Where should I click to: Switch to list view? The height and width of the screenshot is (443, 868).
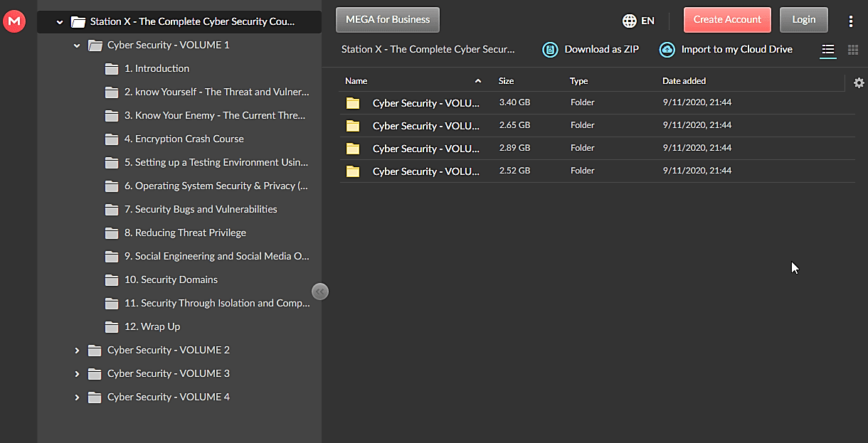point(827,50)
